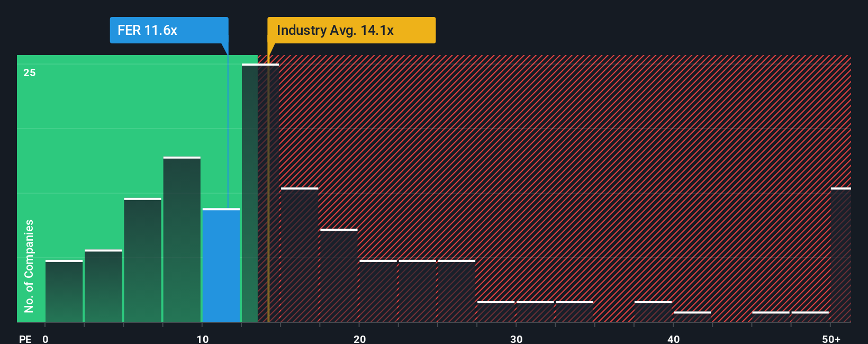Click the x-axis label '20'

[359, 339]
